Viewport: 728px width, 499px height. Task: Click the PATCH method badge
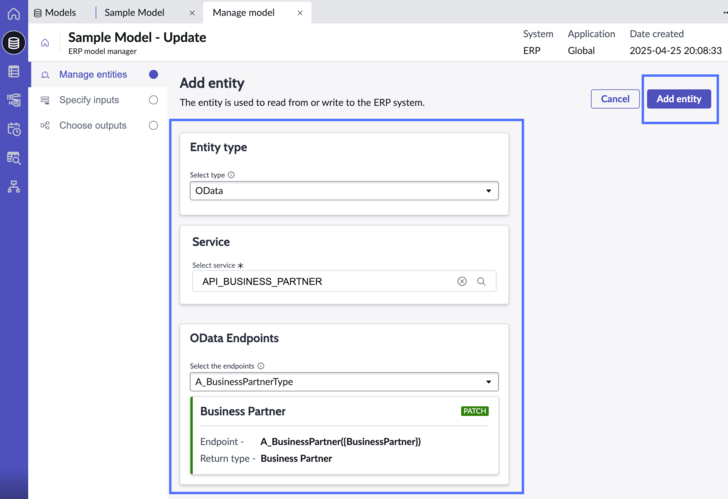click(474, 411)
